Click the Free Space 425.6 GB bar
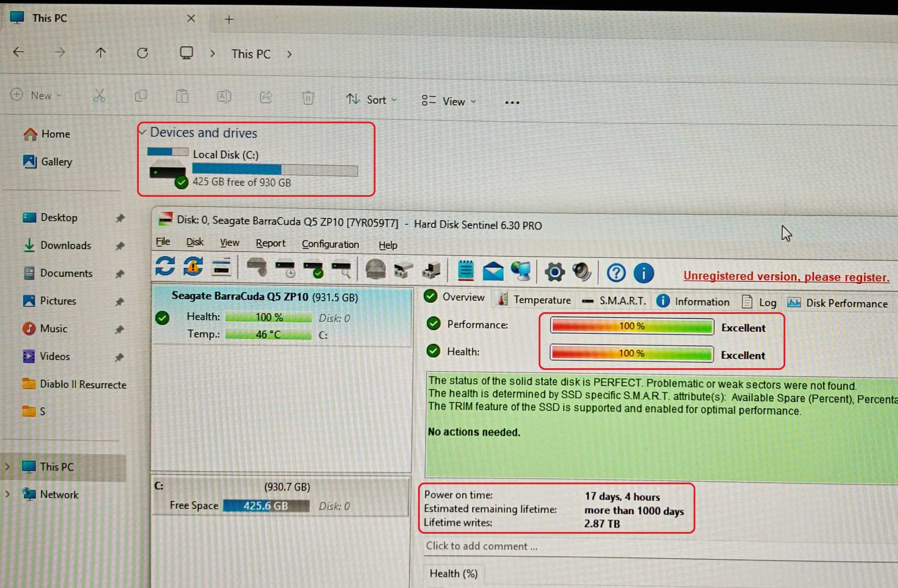 pos(266,506)
